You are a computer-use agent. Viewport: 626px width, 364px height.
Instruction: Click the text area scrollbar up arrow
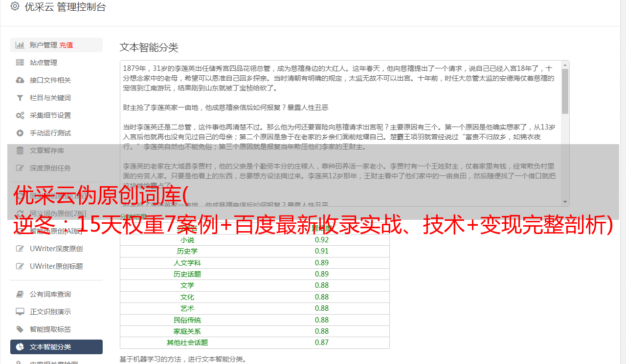click(x=565, y=64)
